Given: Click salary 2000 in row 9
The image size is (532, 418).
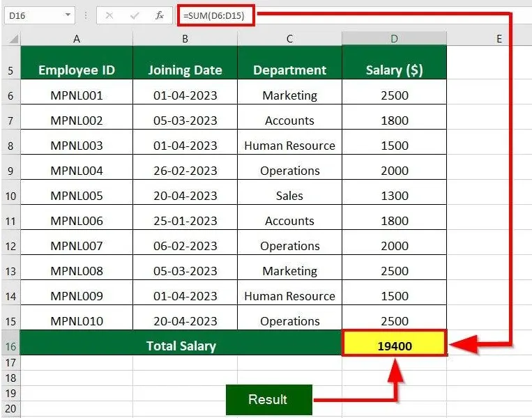Looking at the screenshot, I should [x=394, y=167].
